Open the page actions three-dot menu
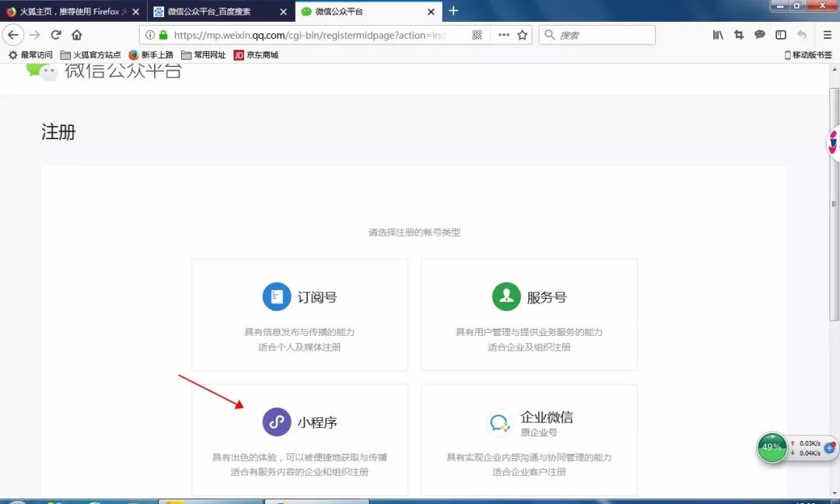840x504 pixels. click(x=503, y=35)
